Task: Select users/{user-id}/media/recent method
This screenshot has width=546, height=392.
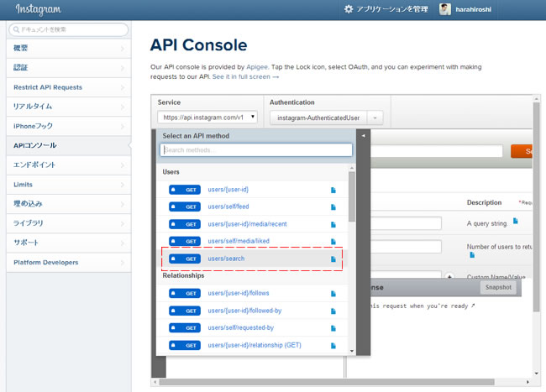Action: pyautogui.click(x=247, y=224)
